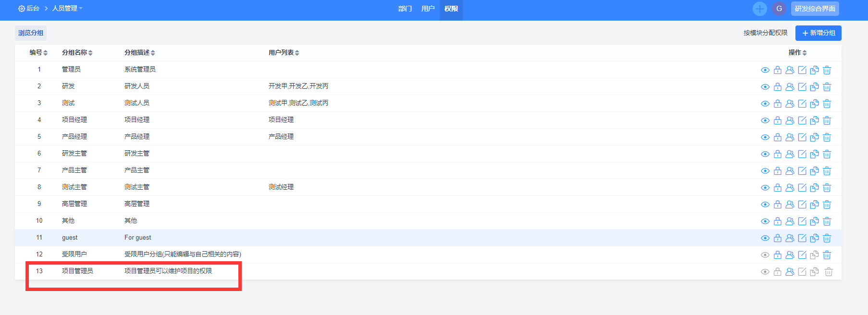Screen dimensions: 868x315
Task: Click the eye view icon for 项目经理
Action: [765, 121]
